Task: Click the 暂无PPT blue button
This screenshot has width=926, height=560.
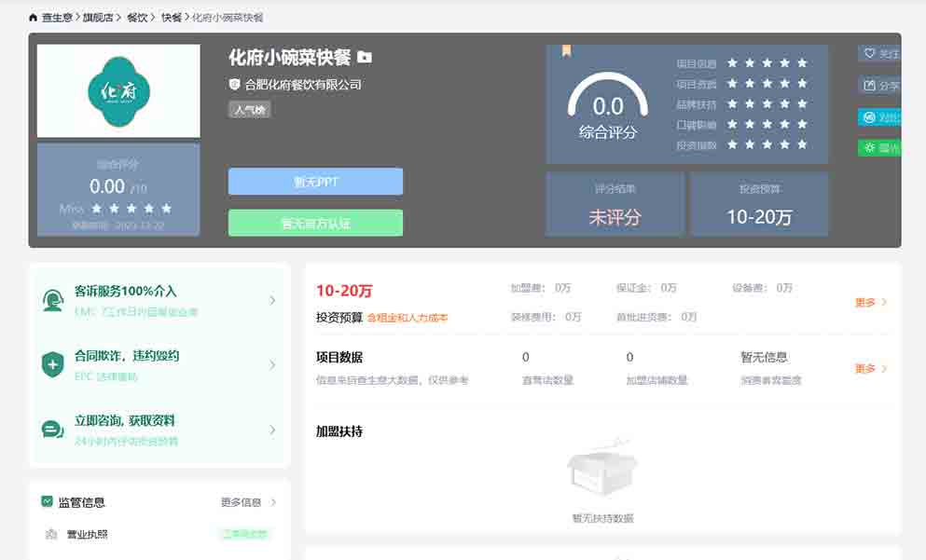Action: pos(315,182)
